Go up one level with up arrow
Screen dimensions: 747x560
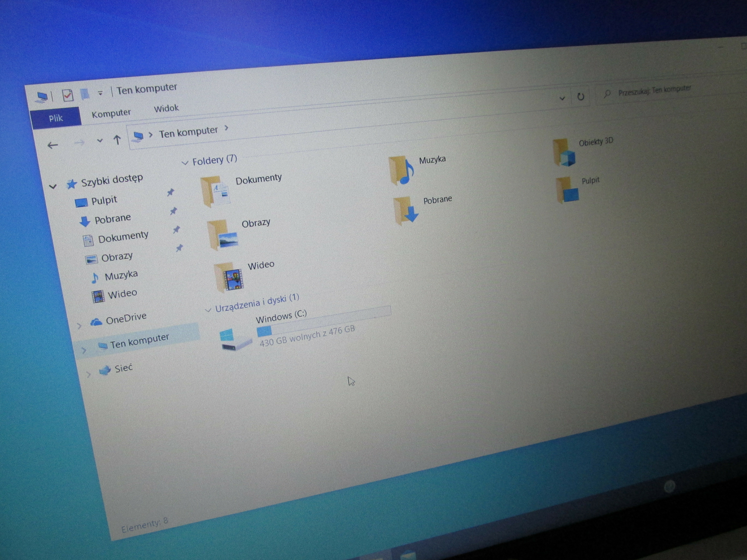[117, 139]
